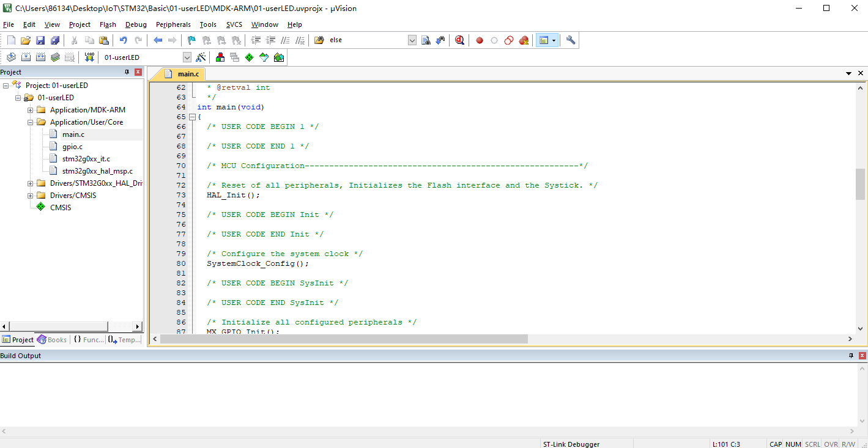Cut selection with the scissors icon
Image resolution: width=868 pixels, height=448 pixels.
74,40
